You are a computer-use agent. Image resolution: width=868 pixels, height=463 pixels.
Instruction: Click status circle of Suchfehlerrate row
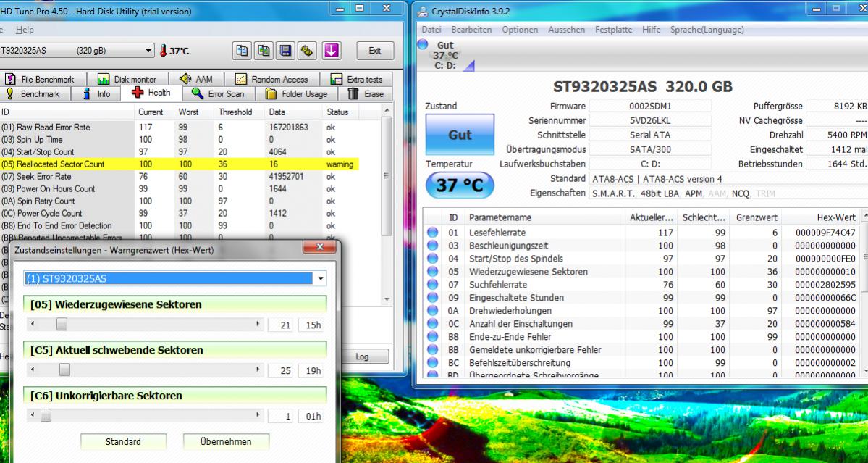(432, 285)
